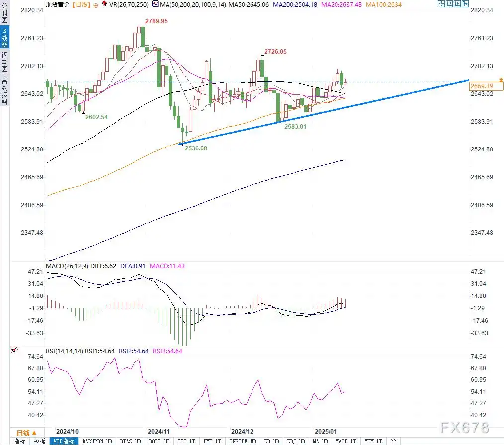This screenshot has height=445, width=504.
Task: Choose the MACD_UD indicator tab
Action: [x=346, y=441]
